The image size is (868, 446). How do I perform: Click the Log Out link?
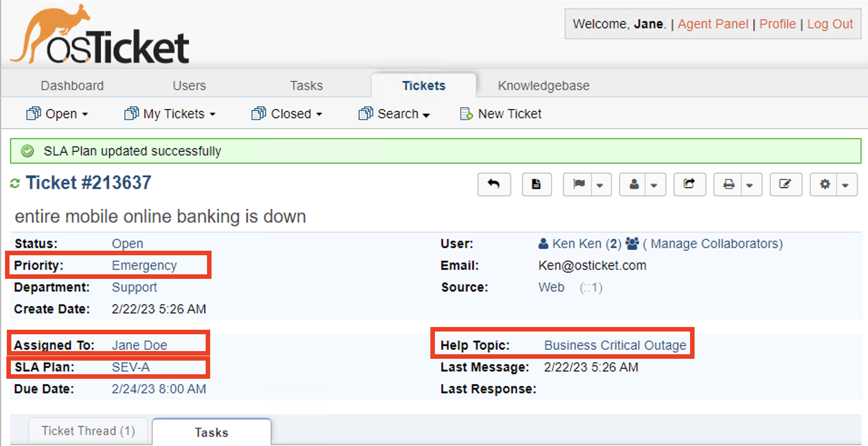pos(830,24)
